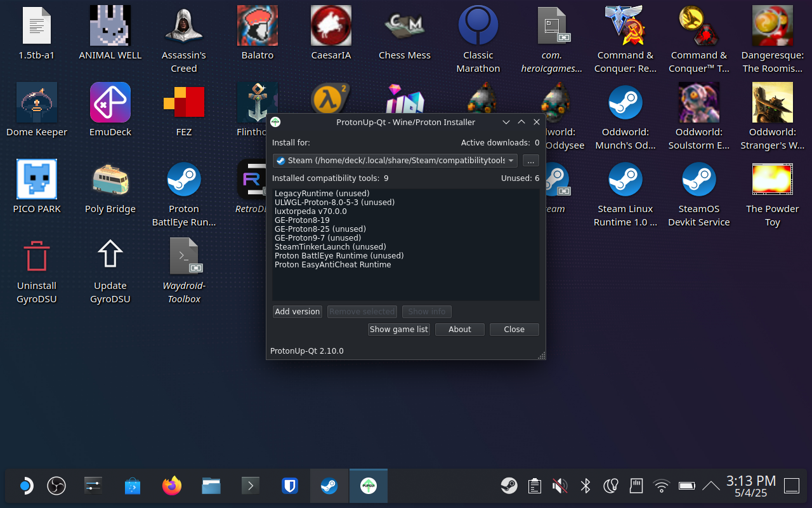Select Dangeresque: The Roomis... desktop icon
The image size is (812, 508).
click(x=773, y=25)
